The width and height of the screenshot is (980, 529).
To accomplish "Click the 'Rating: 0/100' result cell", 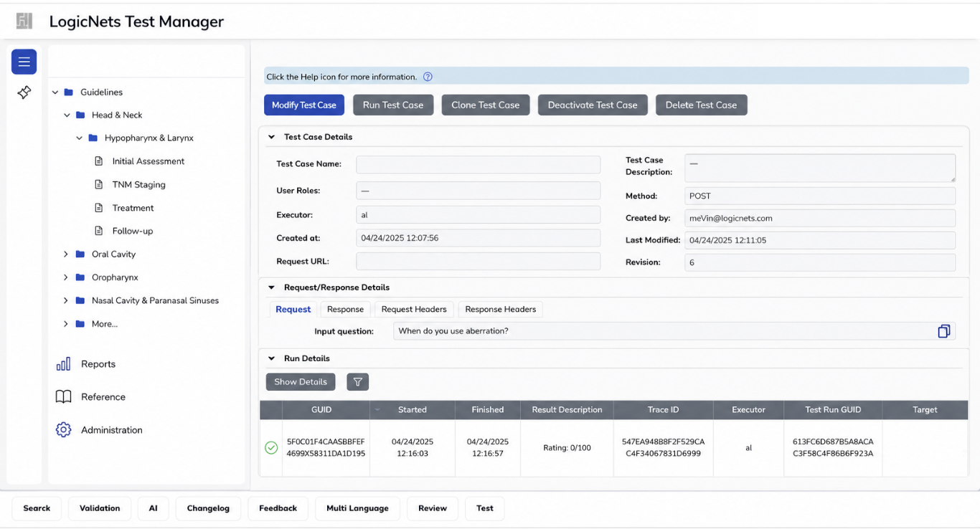I will [567, 448].
